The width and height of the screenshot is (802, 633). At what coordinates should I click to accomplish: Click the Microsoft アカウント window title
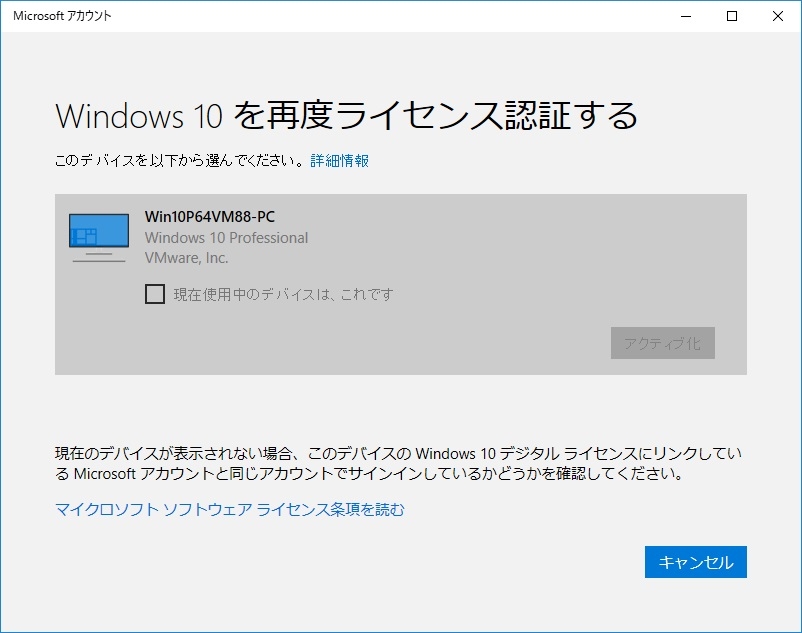click(62, 16)
